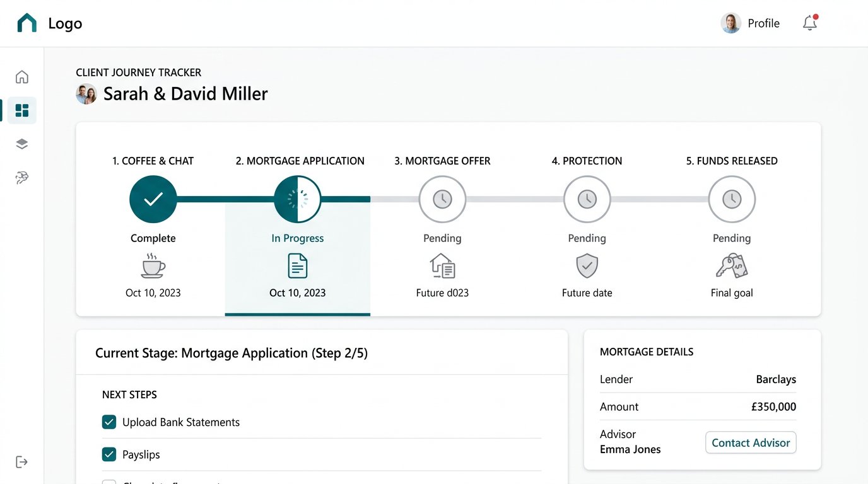Click the Contact Advisor button
The height and width of the screenshot is (484, 868).
coord(750,442)
